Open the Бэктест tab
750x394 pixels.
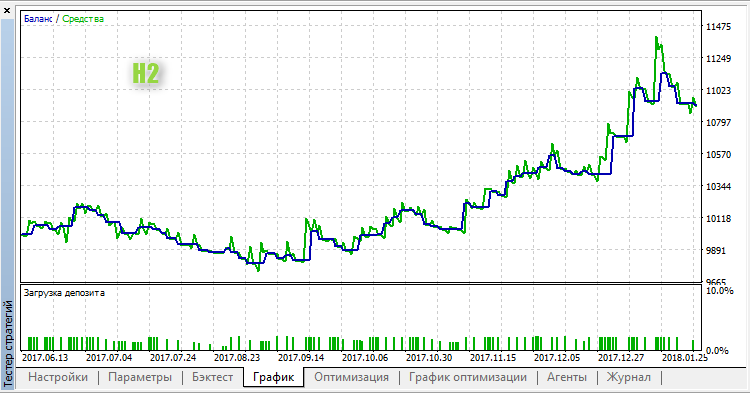pos(212,377)
